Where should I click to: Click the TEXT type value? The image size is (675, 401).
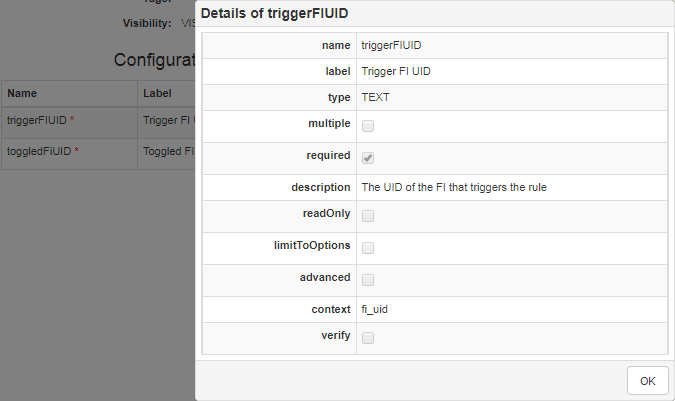[x=375, y=98]
